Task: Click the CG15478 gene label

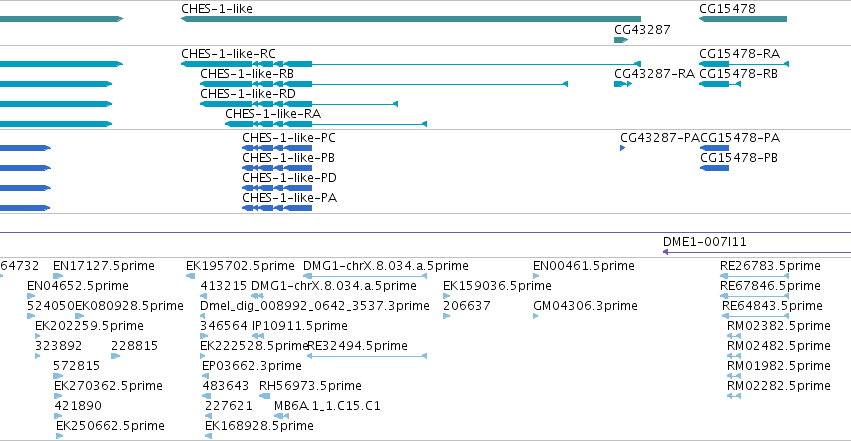Action: click(x=727, y=9)
